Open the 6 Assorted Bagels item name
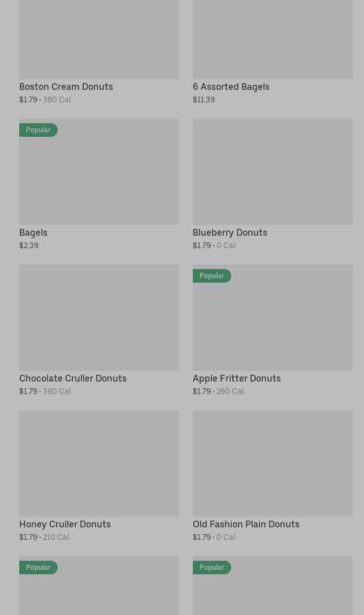The image size is (364, 615). pos(231,86)
